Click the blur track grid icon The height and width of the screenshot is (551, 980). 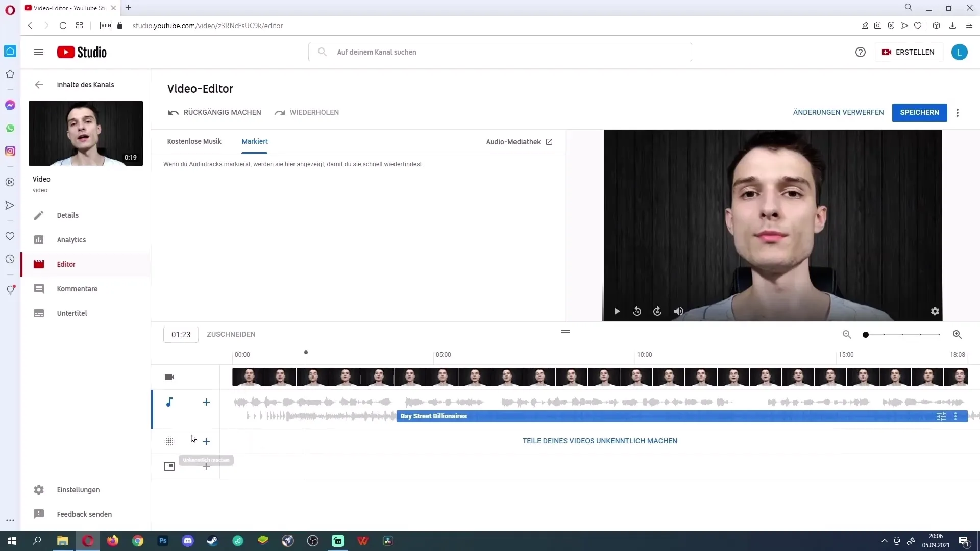point(169,441)
